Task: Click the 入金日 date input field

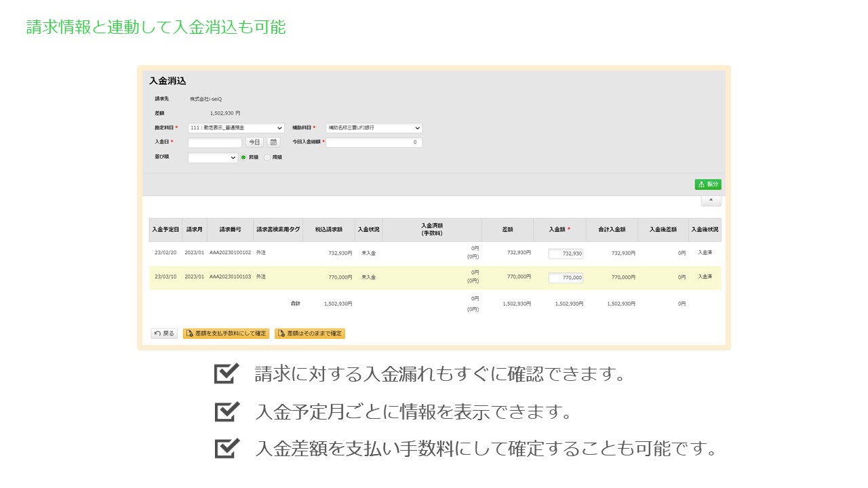Action: tap(214, 142)
